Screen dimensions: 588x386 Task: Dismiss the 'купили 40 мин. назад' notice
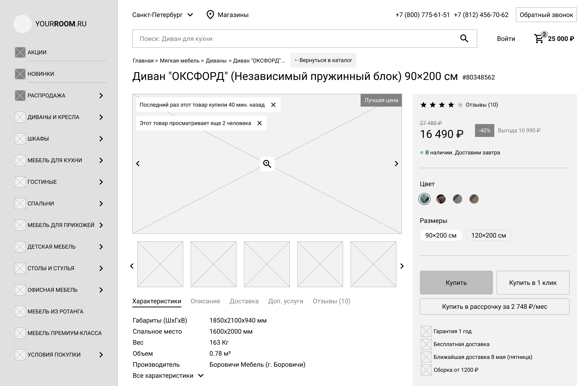273,105
